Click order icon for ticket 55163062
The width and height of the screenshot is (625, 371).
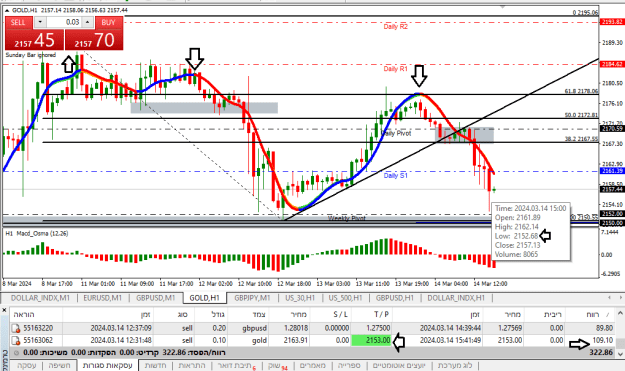click(x=16, y=341)
